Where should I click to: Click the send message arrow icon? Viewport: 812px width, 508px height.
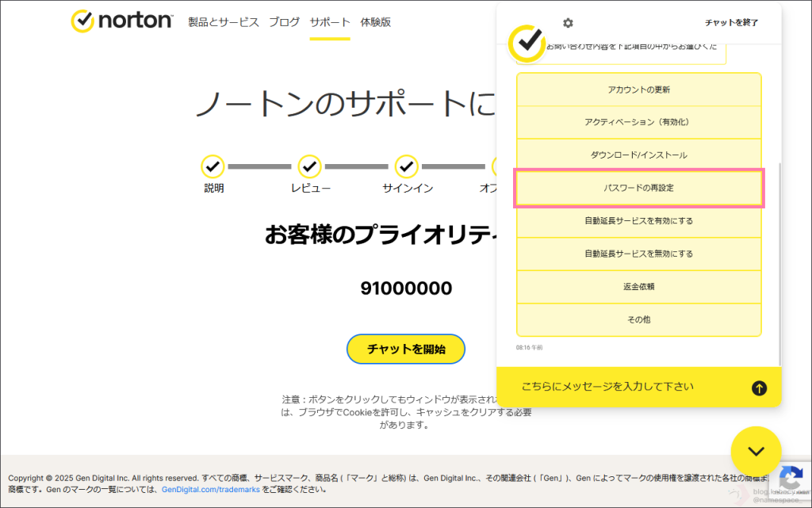click(x=759, y=388)
